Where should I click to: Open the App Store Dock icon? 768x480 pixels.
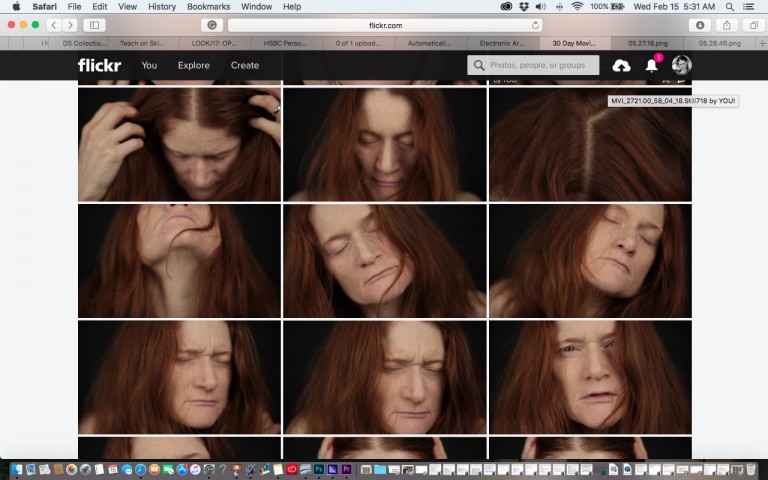tap(182, 470)
